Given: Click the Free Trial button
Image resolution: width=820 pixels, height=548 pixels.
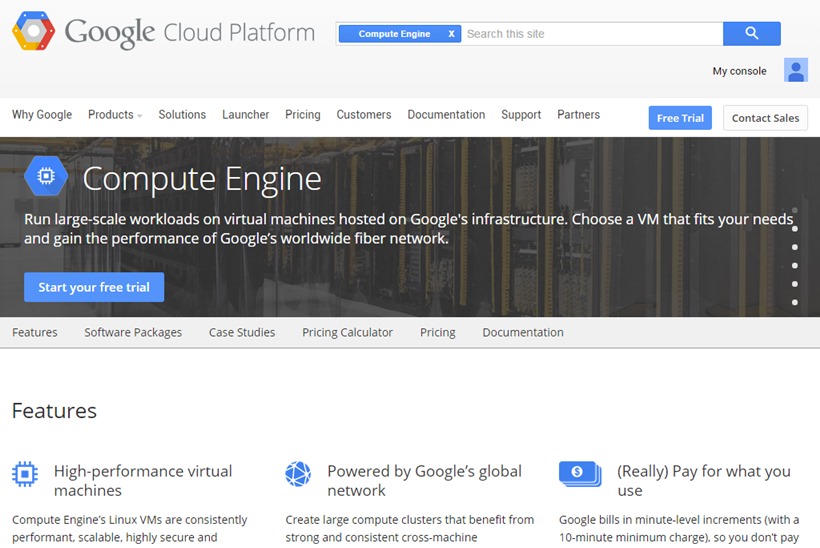Looking at the screenshot, I should [x=680, y=118].
